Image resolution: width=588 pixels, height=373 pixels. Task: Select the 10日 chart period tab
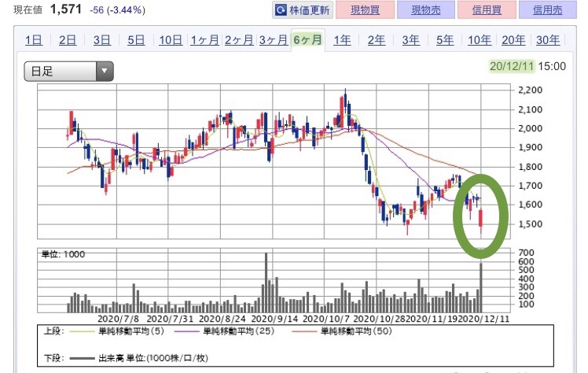pyautogui.click(x=171, y=40)
